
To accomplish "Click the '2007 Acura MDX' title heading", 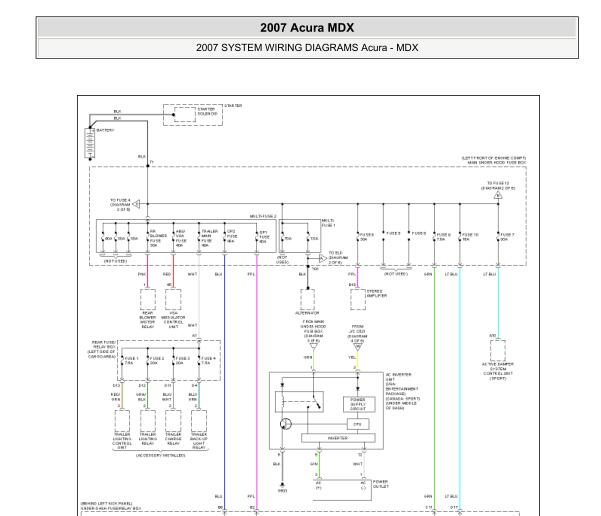I will [x=307, y=28].
